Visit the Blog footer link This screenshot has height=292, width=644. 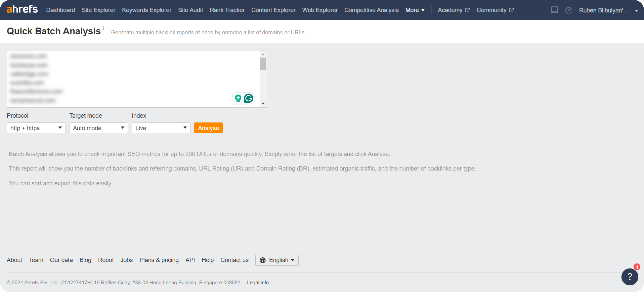(85, 260)
